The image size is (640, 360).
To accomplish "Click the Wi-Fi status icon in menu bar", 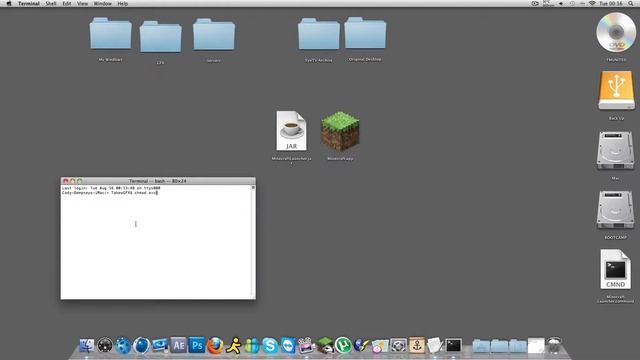I will [x=592, y=3].
